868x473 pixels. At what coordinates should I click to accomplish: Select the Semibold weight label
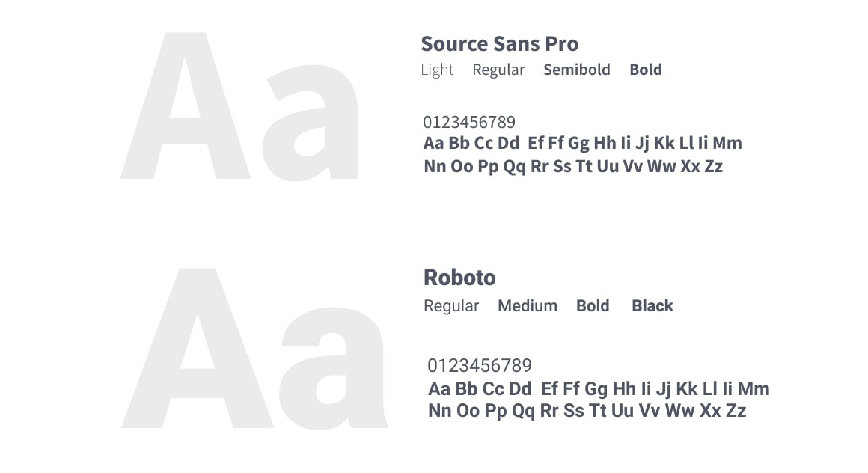tap(577, 70)
